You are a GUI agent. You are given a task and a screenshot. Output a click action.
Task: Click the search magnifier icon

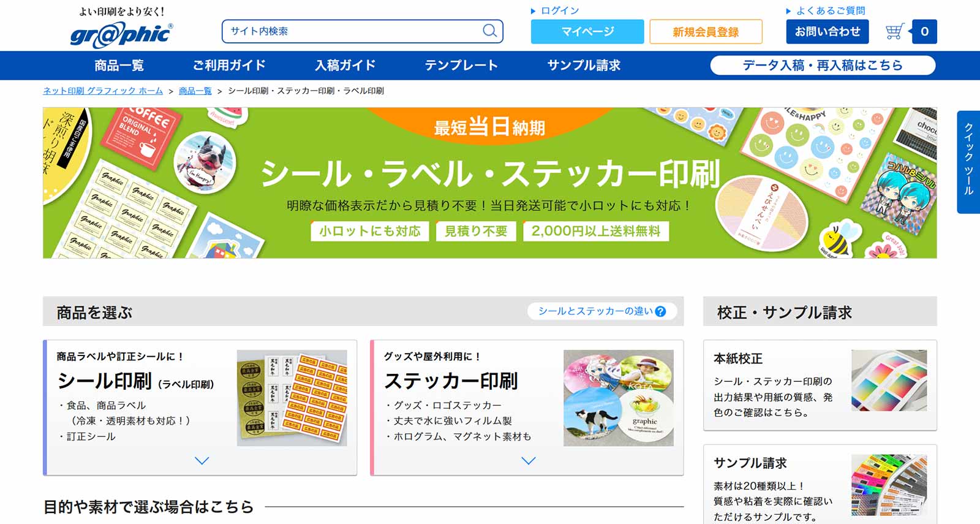pyautogui.click(x=489, y=31)
